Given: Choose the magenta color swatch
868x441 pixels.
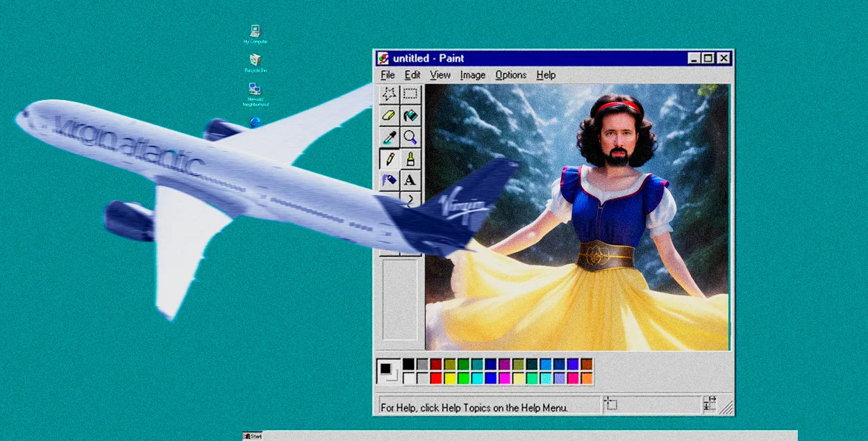Looking at the screenshot, I should pos(505,378).
